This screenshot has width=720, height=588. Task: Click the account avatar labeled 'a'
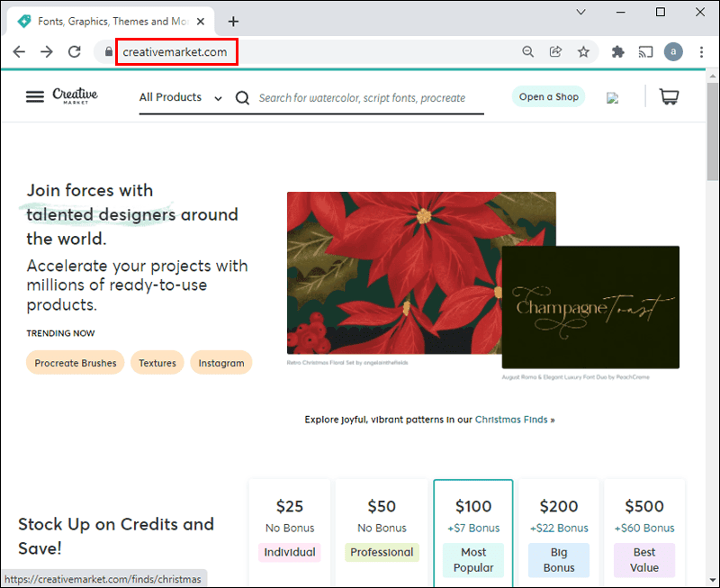click(673, 51)
